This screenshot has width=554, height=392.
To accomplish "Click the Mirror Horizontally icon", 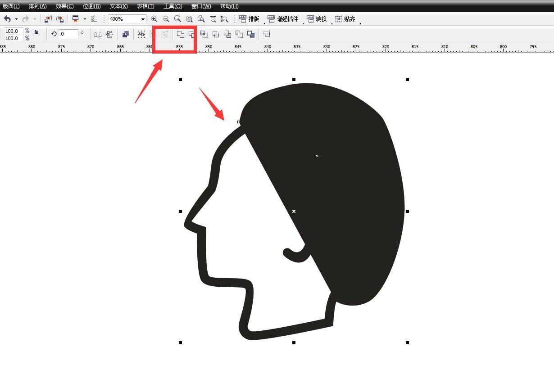I will coord(98,34).
